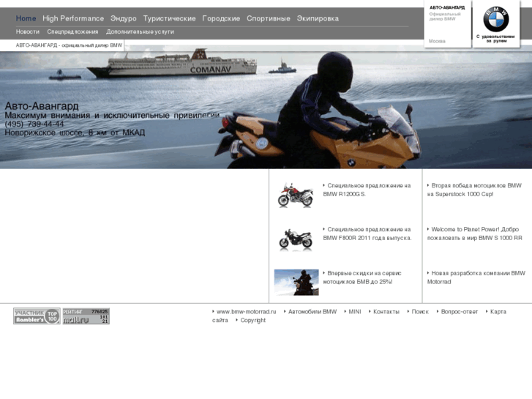The image size is (532, 399).
Task: Go to Контакты in footer
Action: [386, 312]
